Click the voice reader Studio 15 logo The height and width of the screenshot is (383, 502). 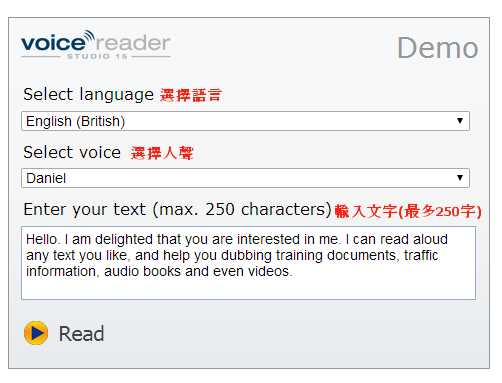click(x=96, y=45)
